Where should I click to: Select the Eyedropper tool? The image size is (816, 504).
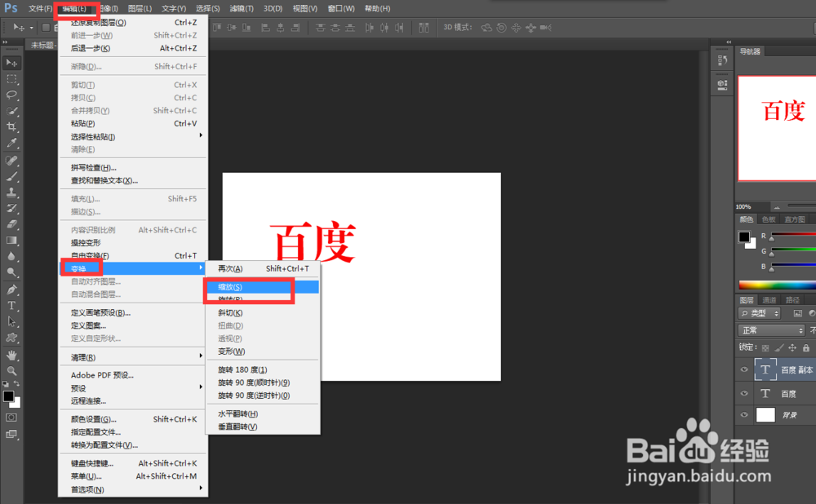click(x=11, y=143)
